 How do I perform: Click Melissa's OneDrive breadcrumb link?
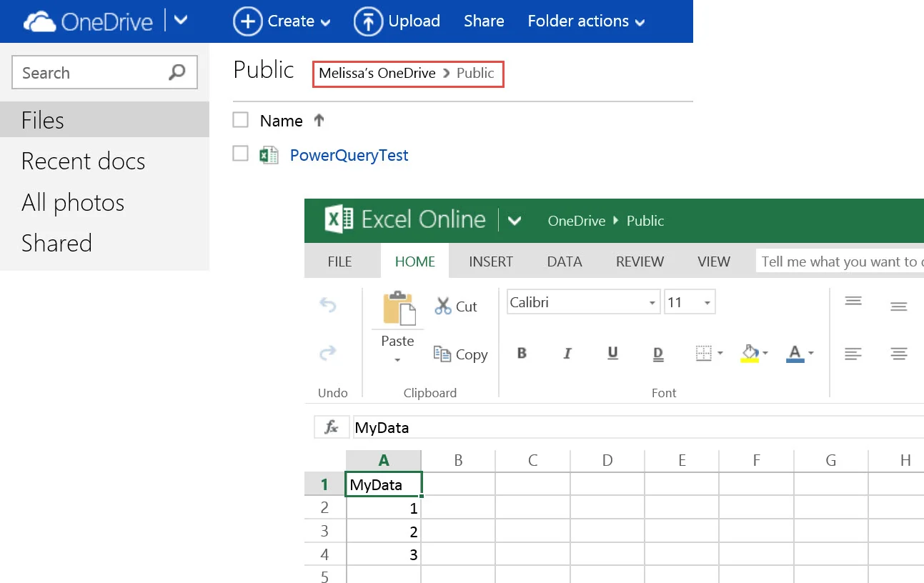point(377,73)
